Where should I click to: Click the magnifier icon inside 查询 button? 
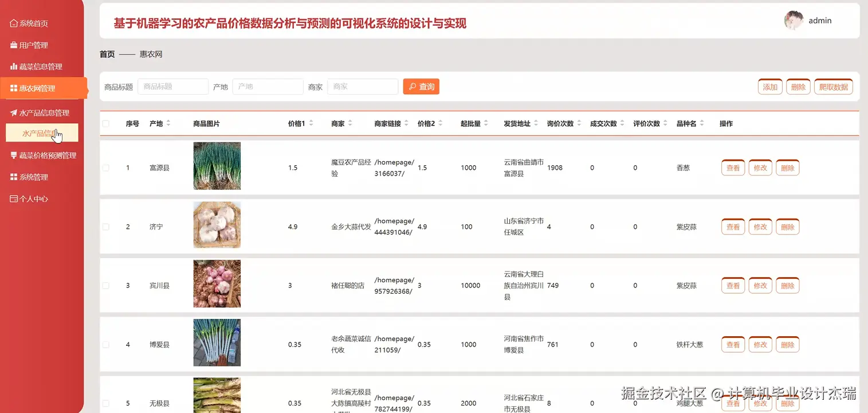coord(411,86)
